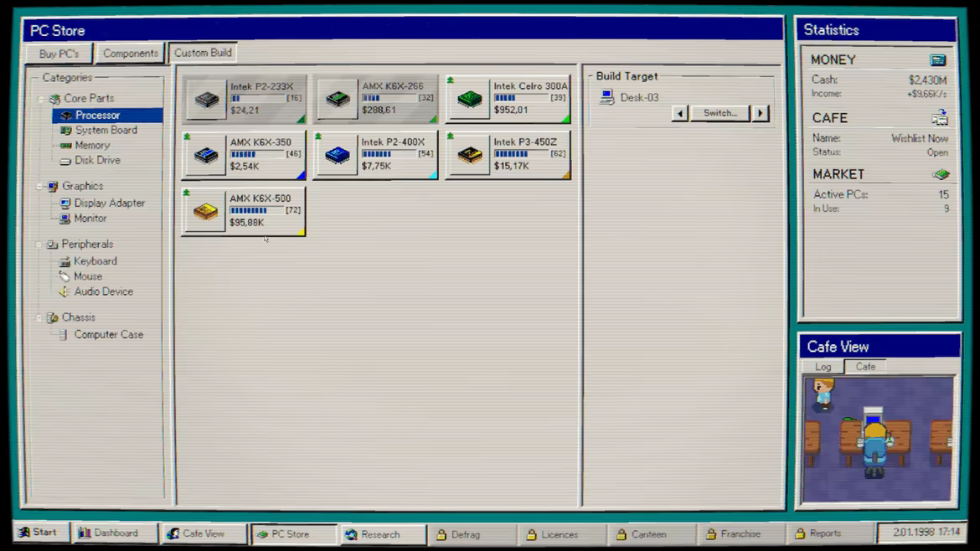Go to previous build target with left arrow
The width and height of the screenshot is (980, 551).
pos(680,113)
